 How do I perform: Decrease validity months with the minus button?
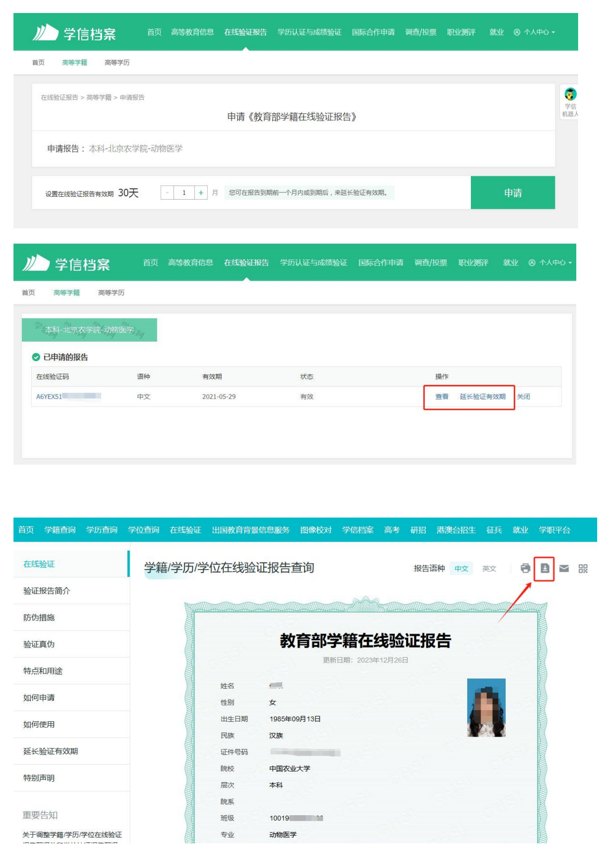(167, 193)
